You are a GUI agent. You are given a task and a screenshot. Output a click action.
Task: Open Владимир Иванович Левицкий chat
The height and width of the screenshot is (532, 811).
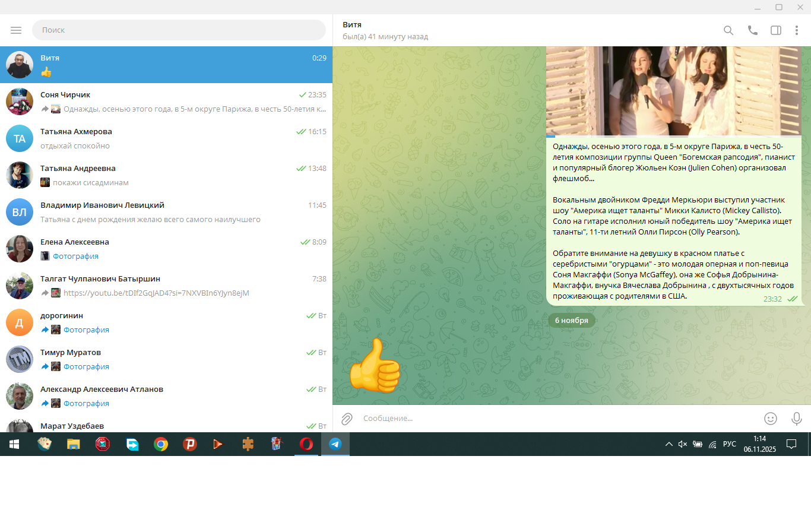point(166,212)
